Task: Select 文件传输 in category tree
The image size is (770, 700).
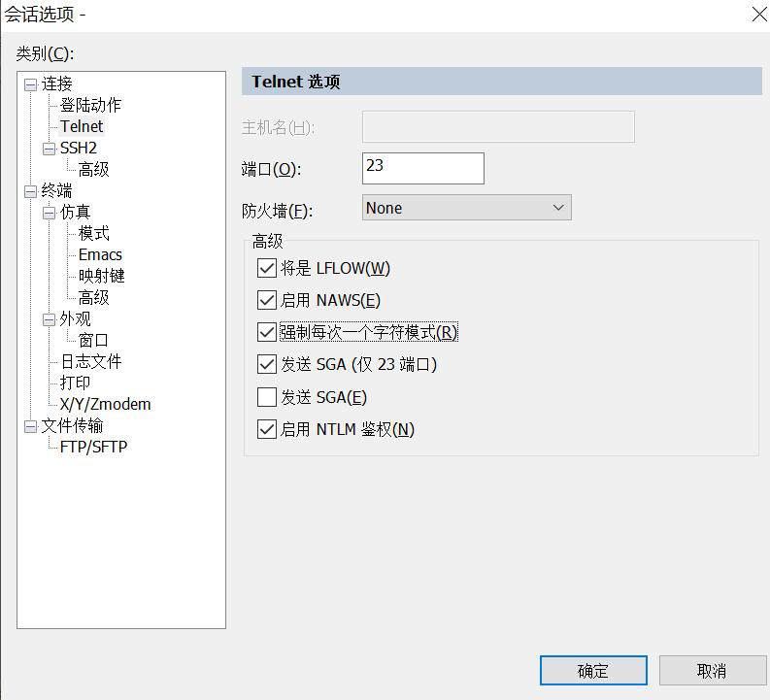Action: (72, 425)
